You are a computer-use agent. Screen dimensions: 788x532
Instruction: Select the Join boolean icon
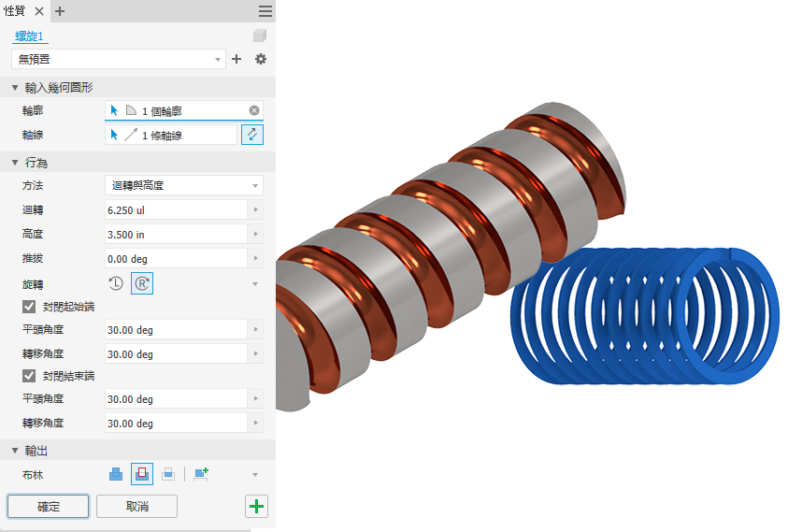[116, 474]
